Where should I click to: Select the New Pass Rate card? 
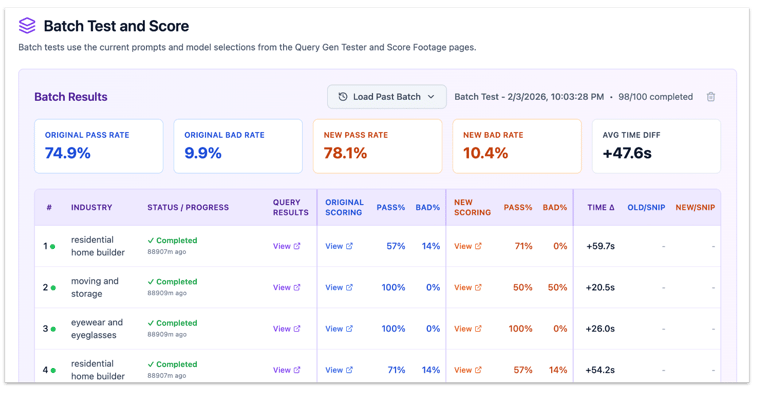[x=378, y=146]
